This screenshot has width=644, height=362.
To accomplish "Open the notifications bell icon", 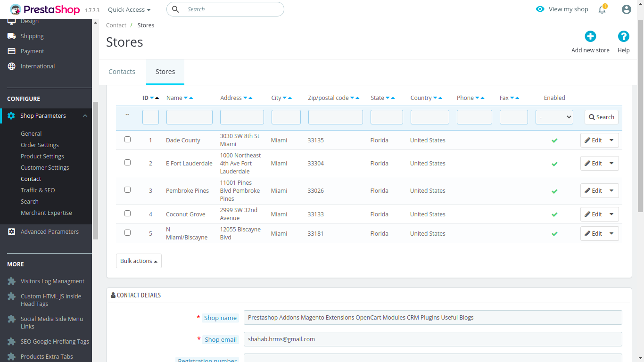I will pos(602,9).
